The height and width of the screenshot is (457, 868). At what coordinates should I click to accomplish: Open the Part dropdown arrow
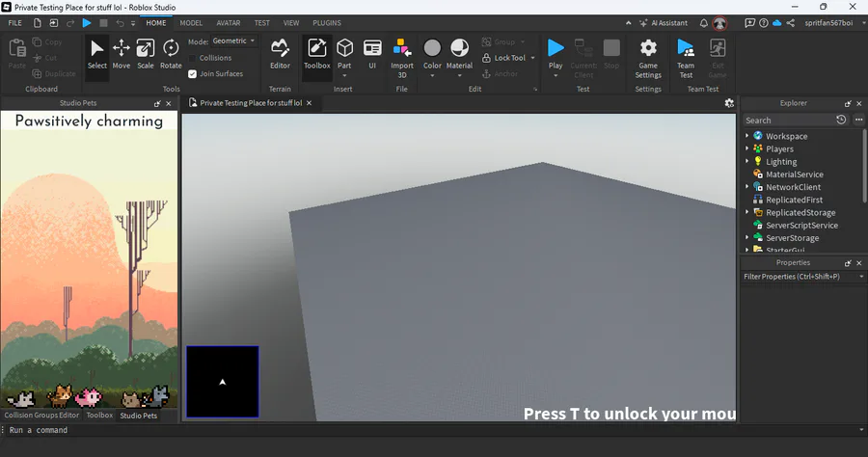(x=344, y=75)
